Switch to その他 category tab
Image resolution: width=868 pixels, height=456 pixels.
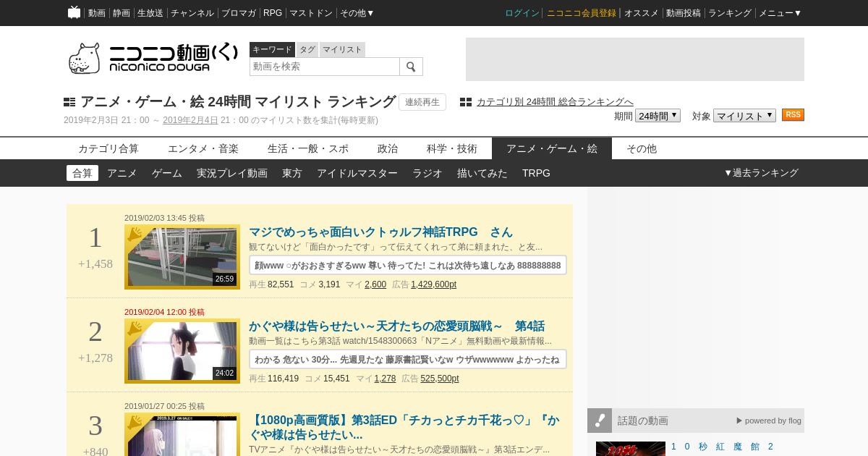click(642, 148)
